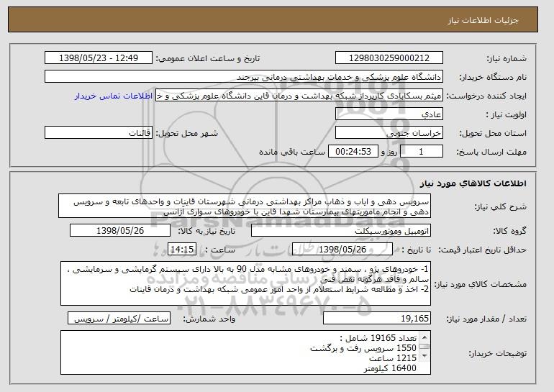
Task: Click the label اولویت نیاز
Action: click(x=507, y=114)
